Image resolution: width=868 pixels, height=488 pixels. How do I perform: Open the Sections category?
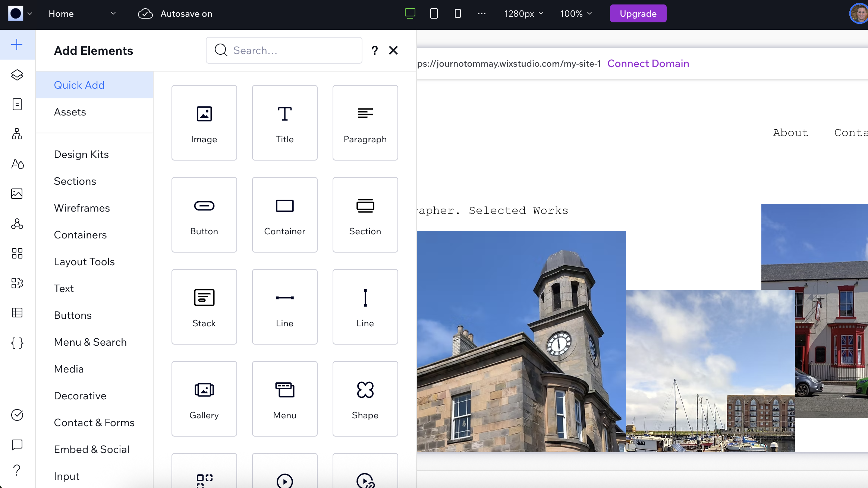click(x=94, y=181)
